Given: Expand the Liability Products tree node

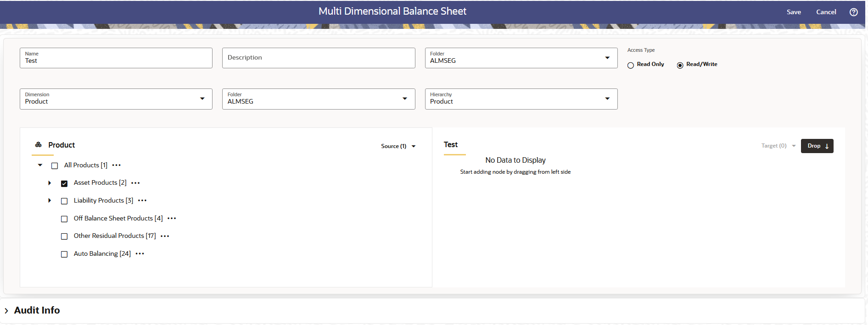Looking at the screenshot, I should pyautogui.click(x=50, y=200).
